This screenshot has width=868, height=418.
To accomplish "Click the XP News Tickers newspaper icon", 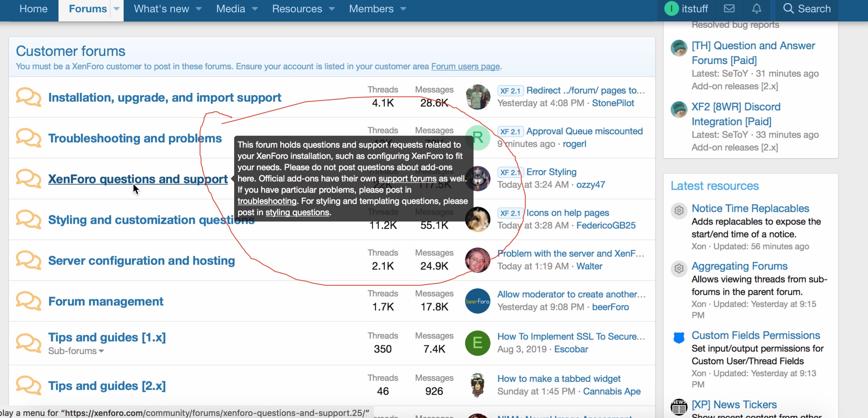I will pyautogui.click(x=679, y=407).
